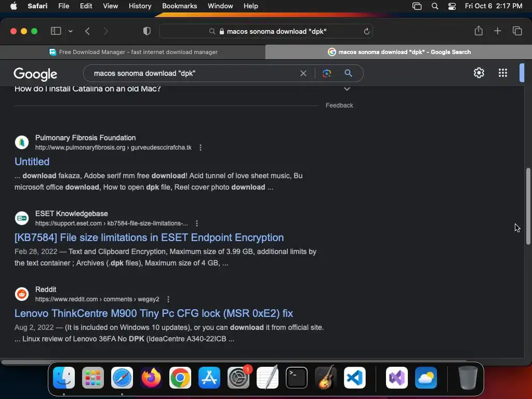Open System Settings from the Dock

[x=238, y=377]
